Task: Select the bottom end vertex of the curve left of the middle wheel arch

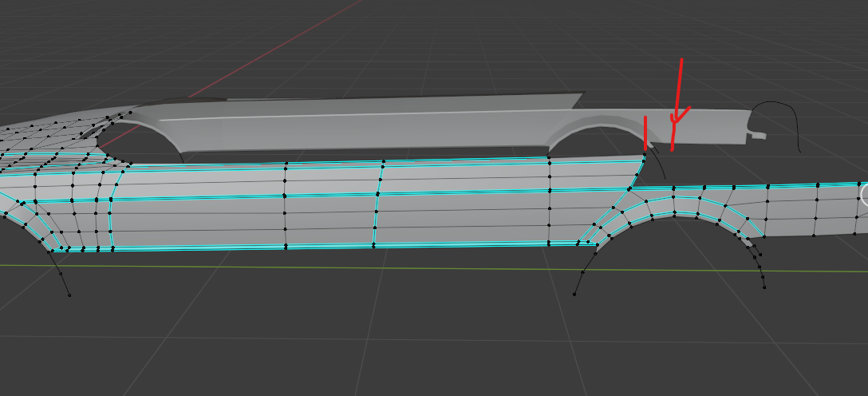Action: click(574, 294)
